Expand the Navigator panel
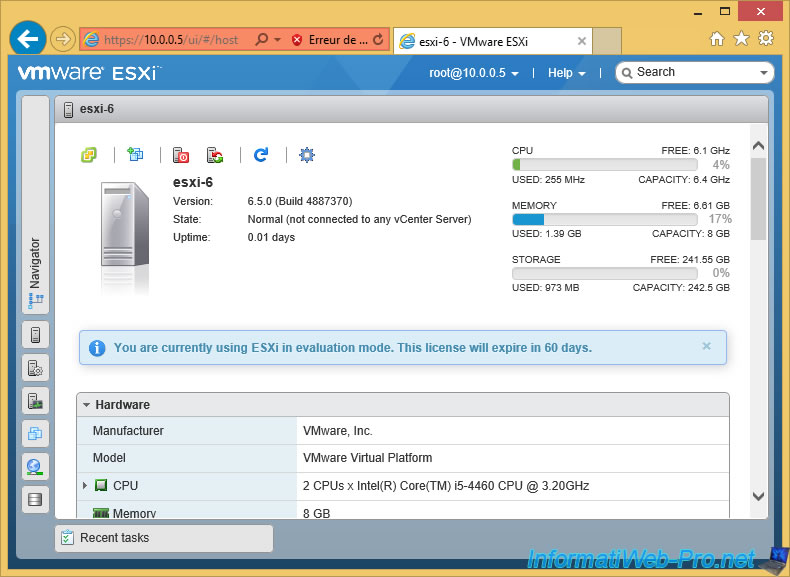 point(35,205)
